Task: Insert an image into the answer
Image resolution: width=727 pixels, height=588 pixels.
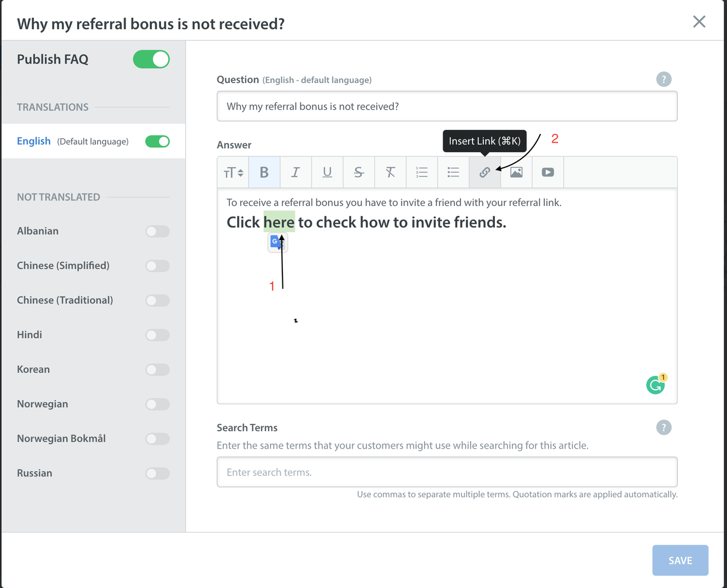Action: coord(516,172)
